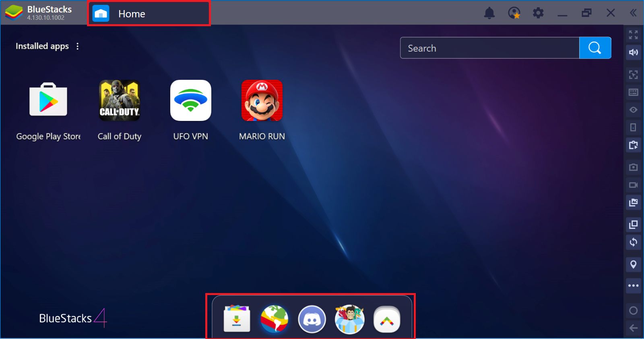The width and height of the screenshot is (644, 339).
Task: Open the UFO VPN app
Action: tap(191, 100)
